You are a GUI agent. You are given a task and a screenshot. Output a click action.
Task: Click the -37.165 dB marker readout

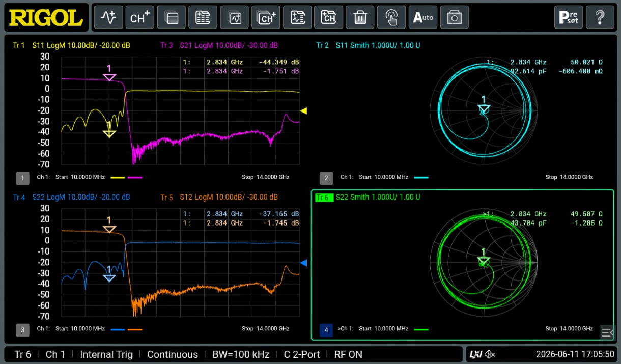279,214
